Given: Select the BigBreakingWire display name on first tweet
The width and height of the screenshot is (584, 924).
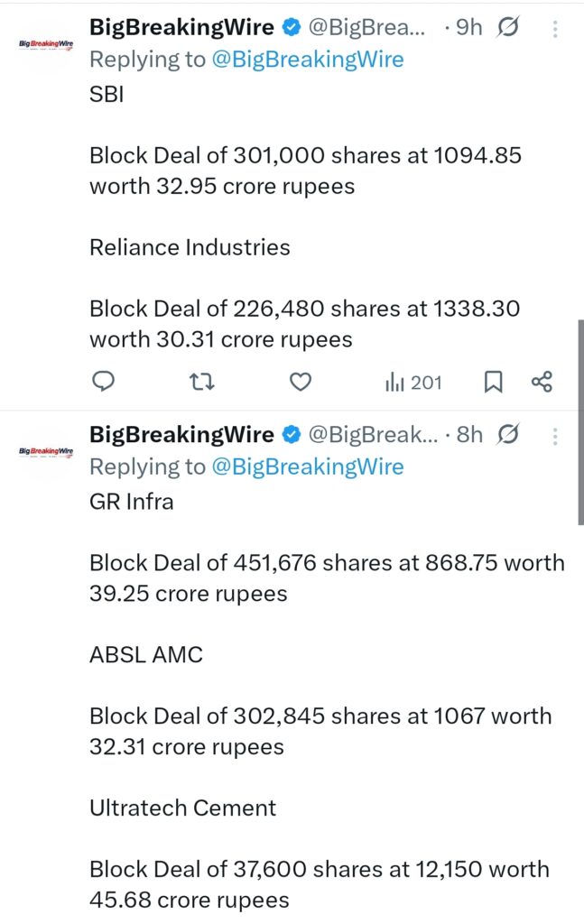Looking at the screenshot, I should 181,27.
